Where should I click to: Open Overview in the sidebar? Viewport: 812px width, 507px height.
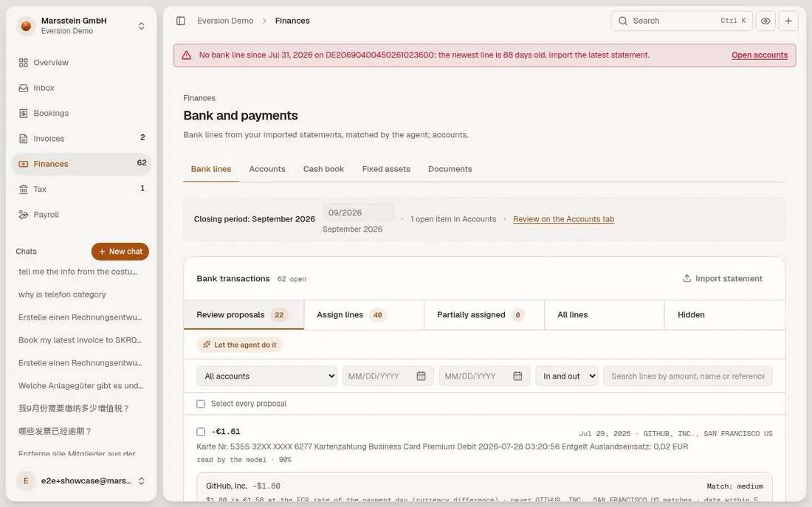point(80,62)
